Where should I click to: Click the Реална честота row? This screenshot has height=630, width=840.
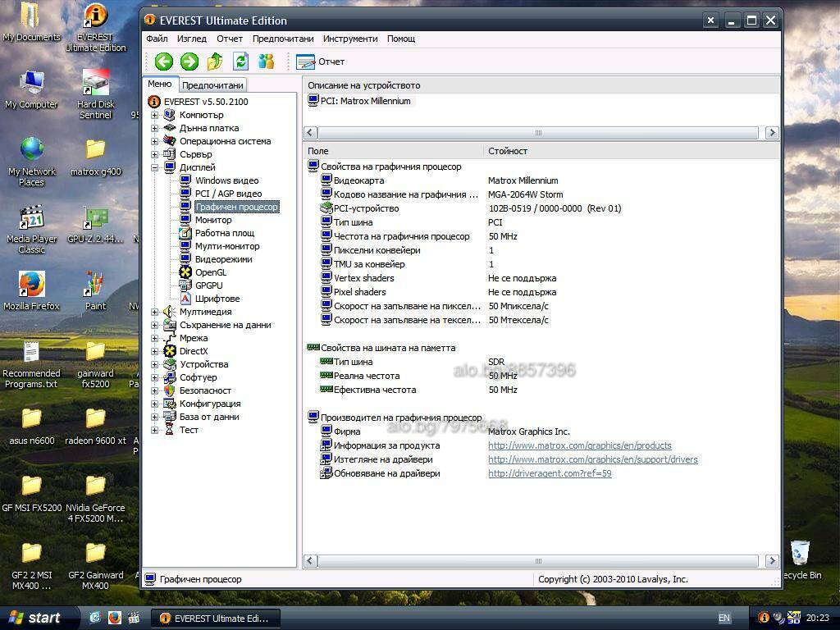tap(541, 376)
